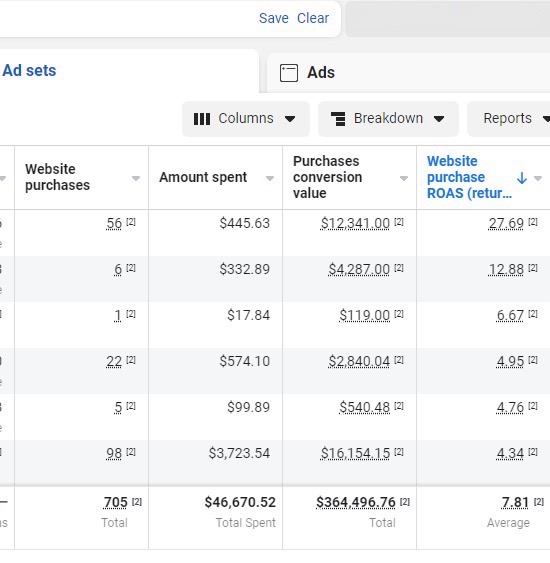Click footnote [2] next to 27.69
Image resolution: width=550 pixels, height=563 pixels.
pyautogui.click(x=533, y=222)
